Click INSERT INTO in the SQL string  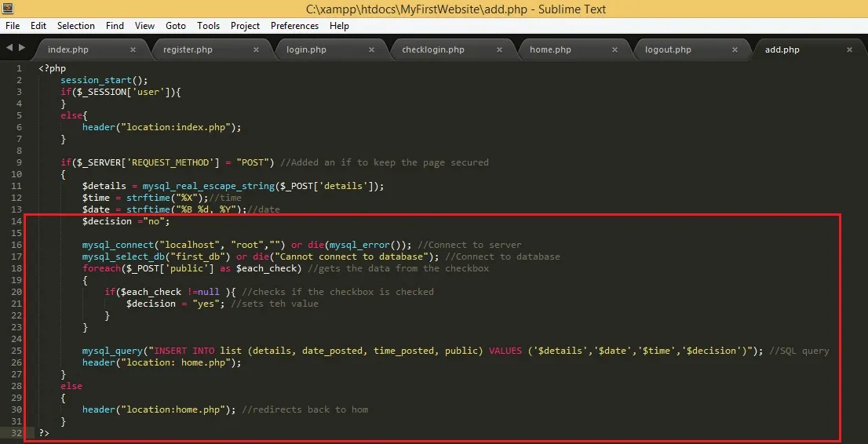(x=184, y=351)
